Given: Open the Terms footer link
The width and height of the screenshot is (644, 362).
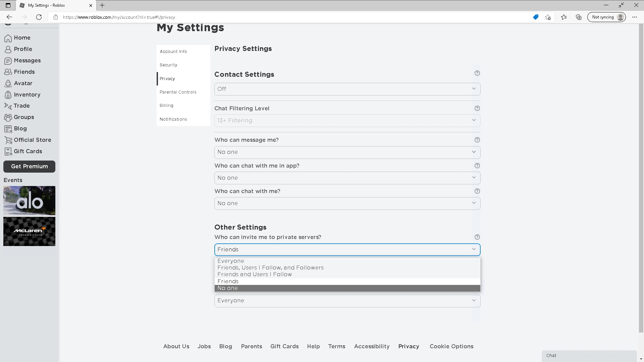Looking at the screenshot, I should [x=337, y=347].
